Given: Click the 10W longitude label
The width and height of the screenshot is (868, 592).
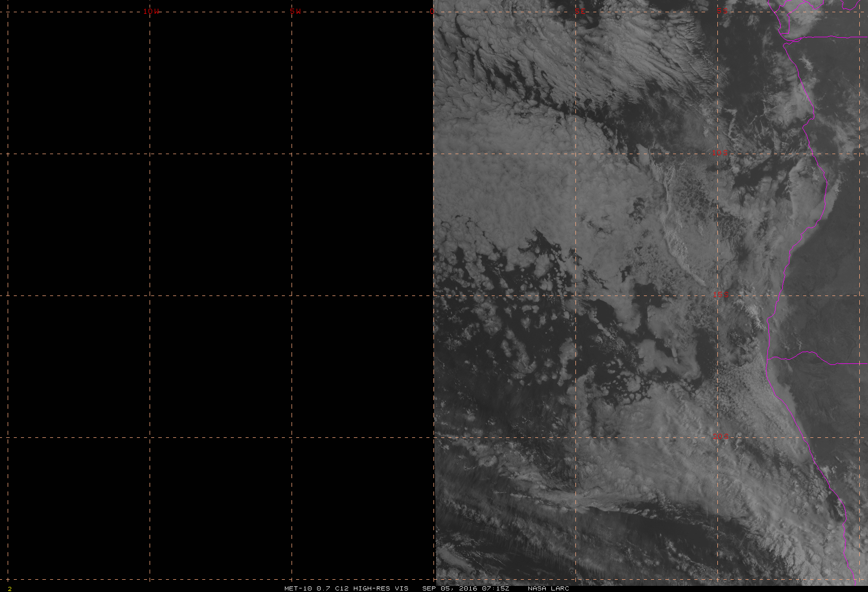Looking at the screenshot, I should (151, 11).
